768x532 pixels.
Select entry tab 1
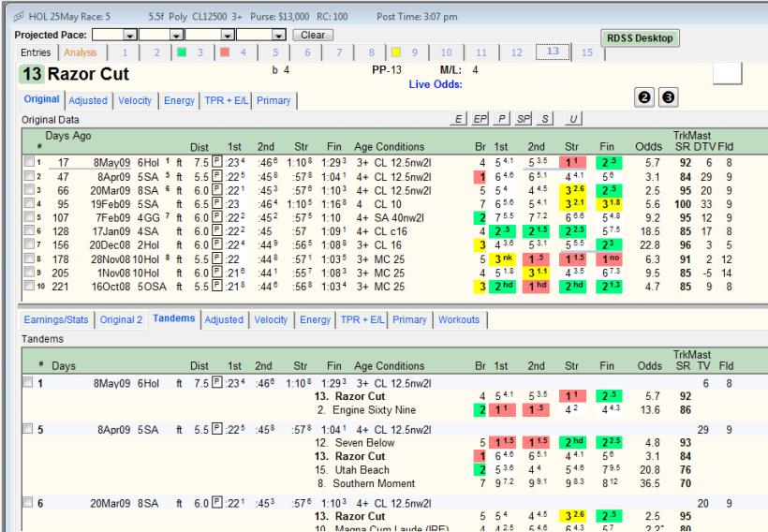coord(125,52)
